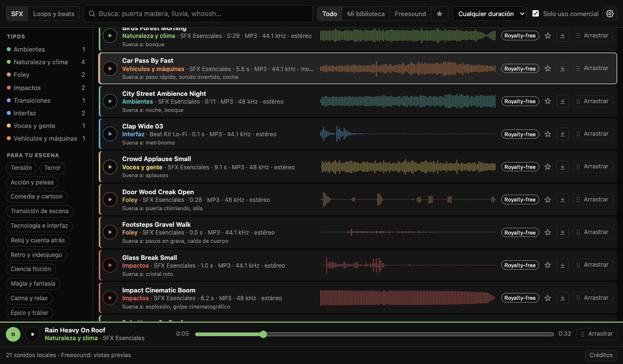This screenshot has height=364, width=623.
Task: Switch to the SFX tab
Action: click(17, 14)
